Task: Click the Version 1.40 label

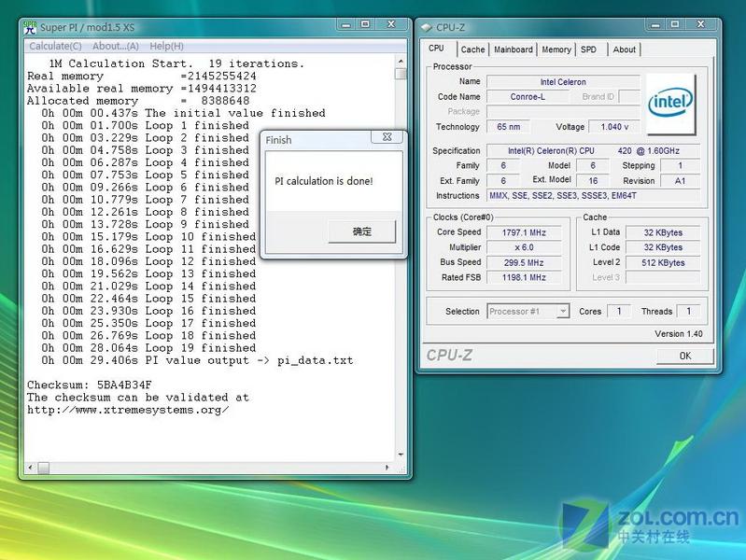Action: [x=679, y=334]
